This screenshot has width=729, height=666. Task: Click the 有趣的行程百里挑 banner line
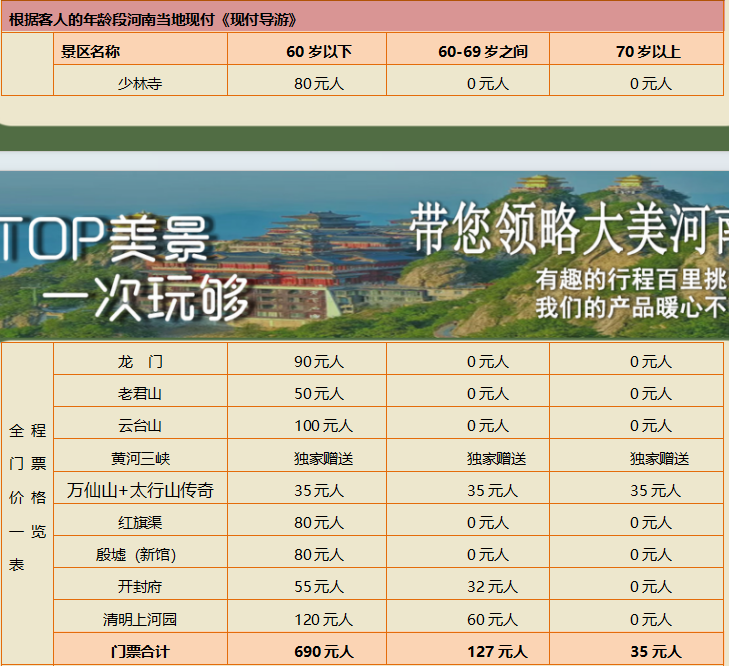631,279
